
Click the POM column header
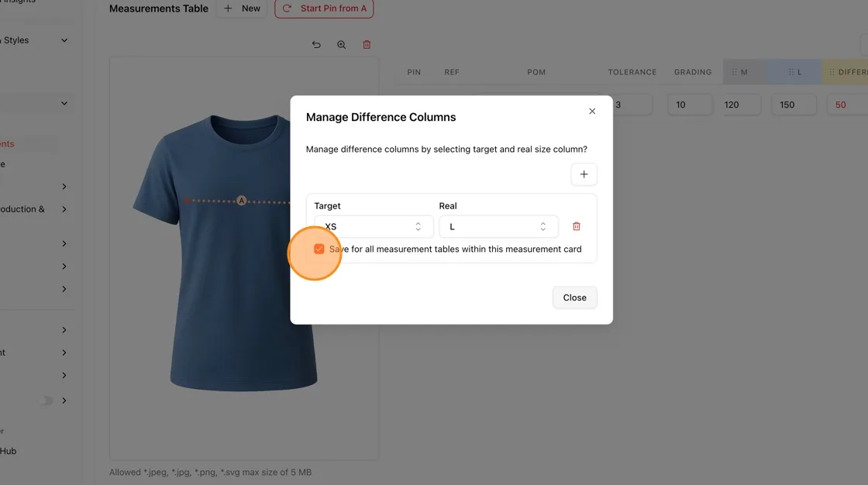(536, 72)
